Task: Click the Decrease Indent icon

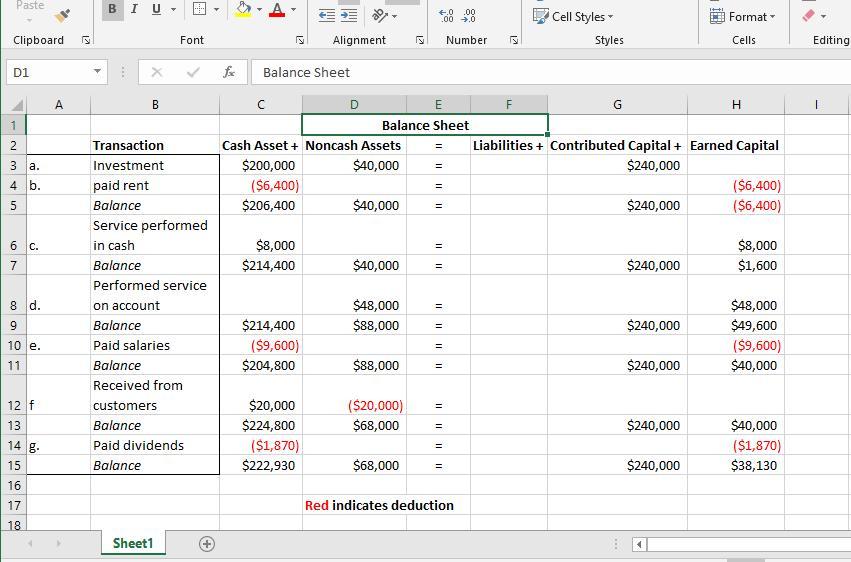Action: [326, 15]
